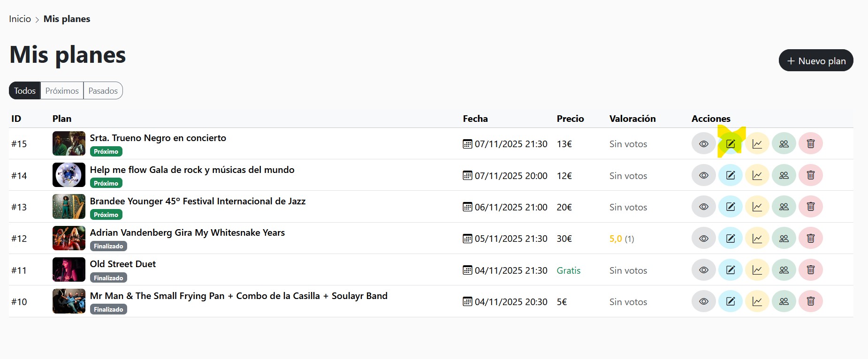Open statistics for Mr Man & The Small Frying Pan
This screenshot has height=359, width=868.
(757, 301)
